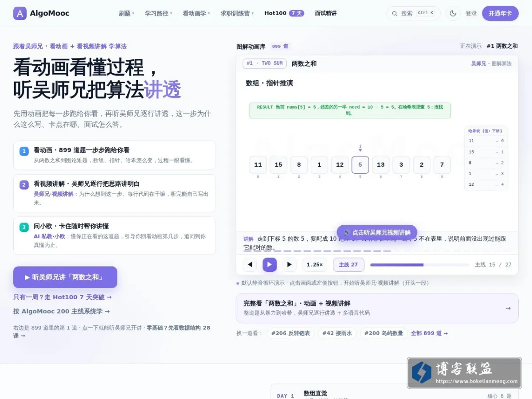Open 零基础？先看数据结构 28 课 link
Image resolution: width=532 pixels, height=399 pixels.
tap(112, 332)
